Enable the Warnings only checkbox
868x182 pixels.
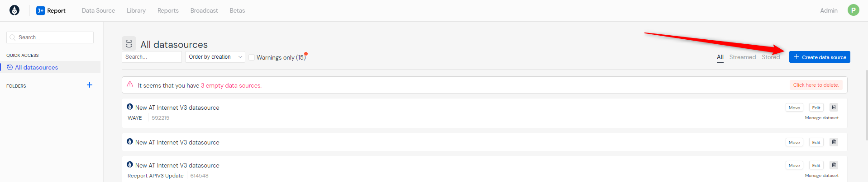coord(252,57)
